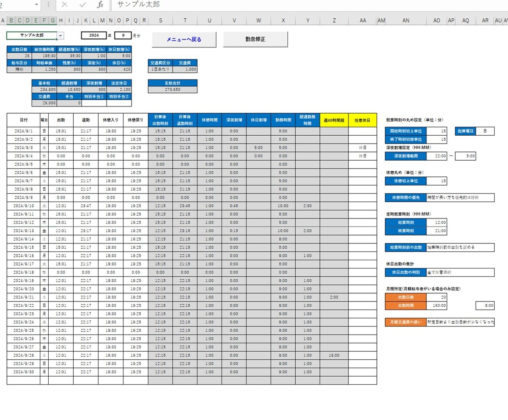
Task: Select the 開始時刻切上単位 value cell
Action: (437, 131)
